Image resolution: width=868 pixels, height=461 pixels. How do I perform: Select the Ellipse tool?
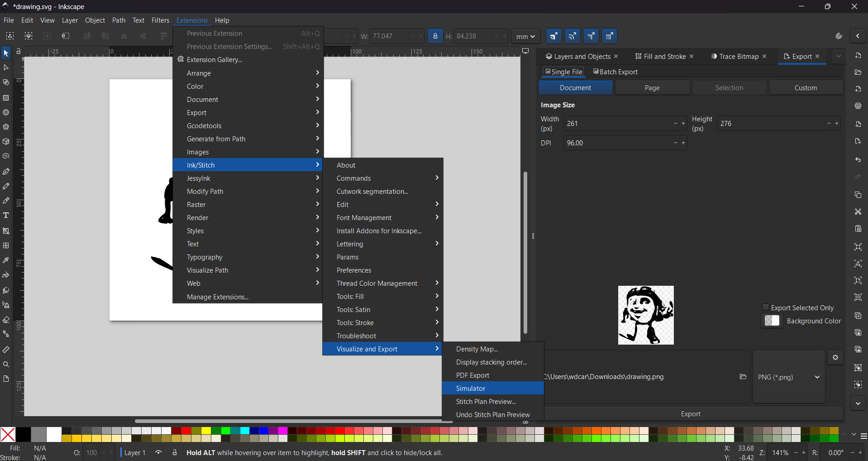6,112
